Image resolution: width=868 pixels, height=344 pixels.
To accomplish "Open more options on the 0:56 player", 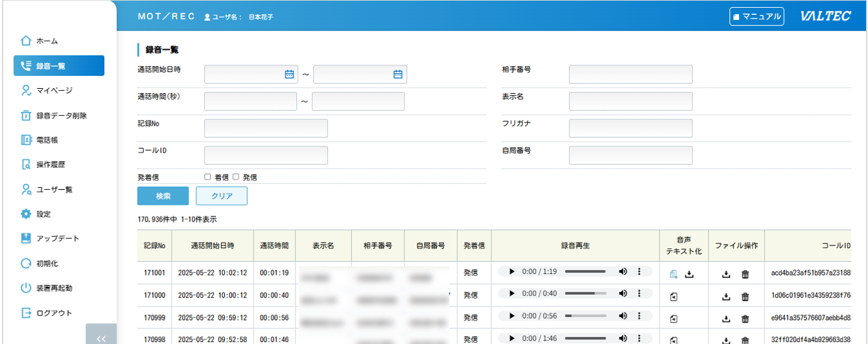I will pyautogui.click(x=639, y=317).
